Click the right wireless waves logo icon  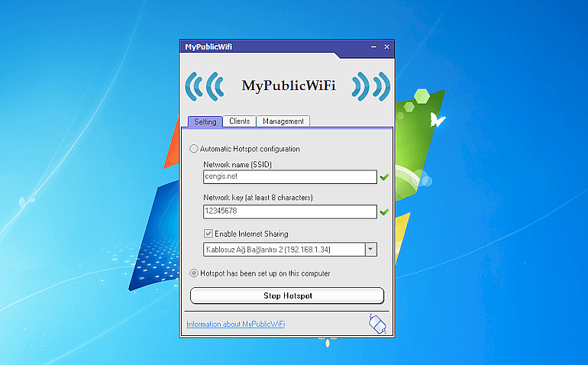[x=371, y=86]
